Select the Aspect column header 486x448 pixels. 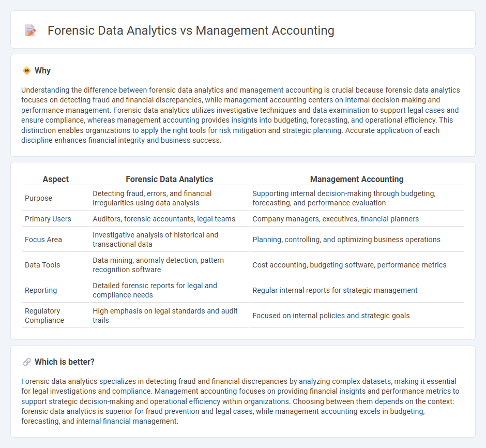coord(56,179)
